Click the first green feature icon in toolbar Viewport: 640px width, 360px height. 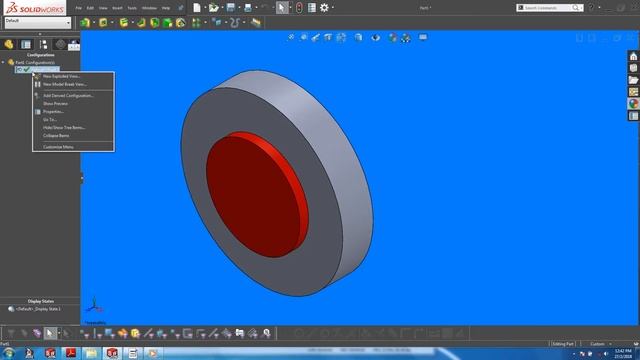[x=84, y=22]
